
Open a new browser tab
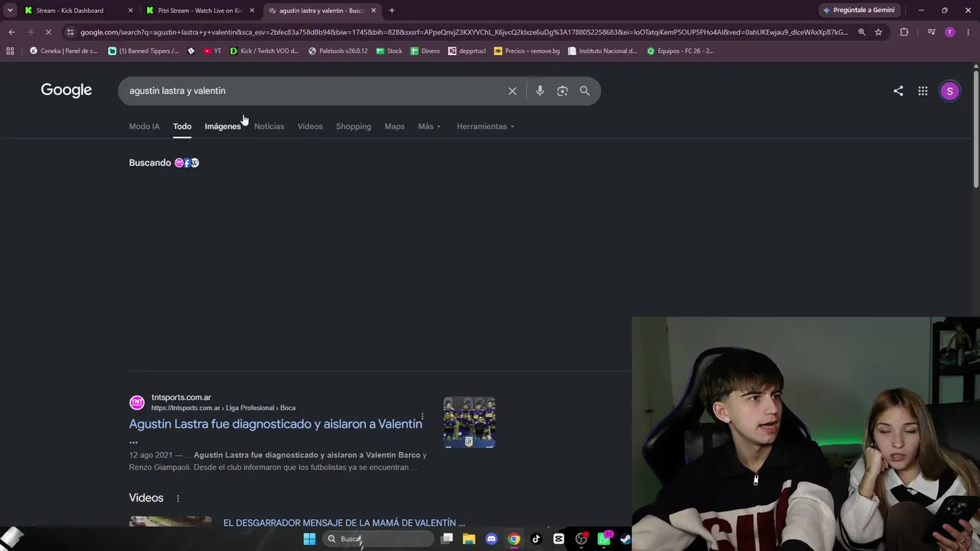coord(392,11)
